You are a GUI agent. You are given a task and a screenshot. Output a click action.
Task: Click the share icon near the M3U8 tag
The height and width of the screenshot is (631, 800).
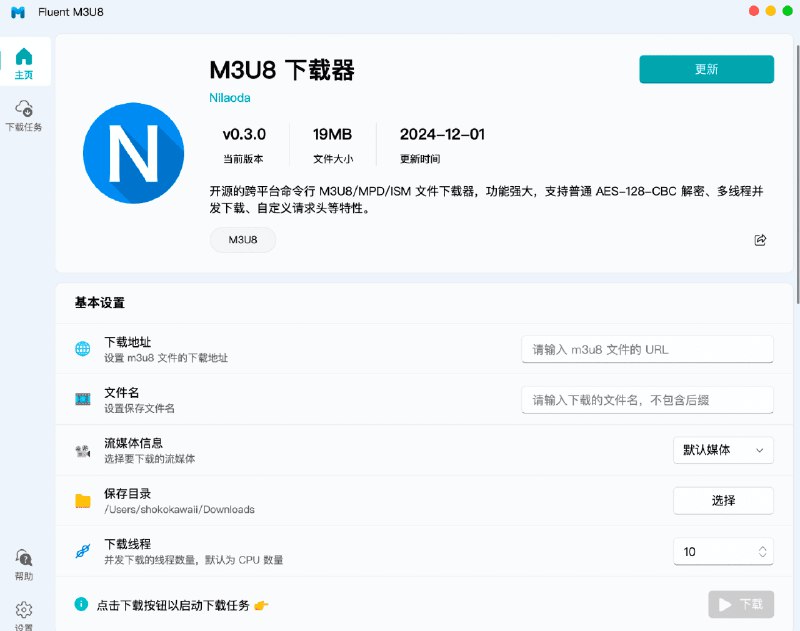760,240
